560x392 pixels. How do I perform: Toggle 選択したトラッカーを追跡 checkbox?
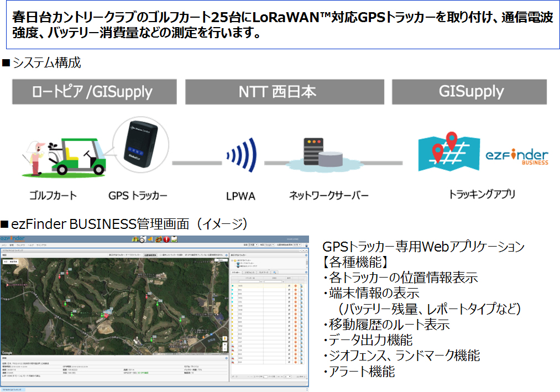pos(161,255)
